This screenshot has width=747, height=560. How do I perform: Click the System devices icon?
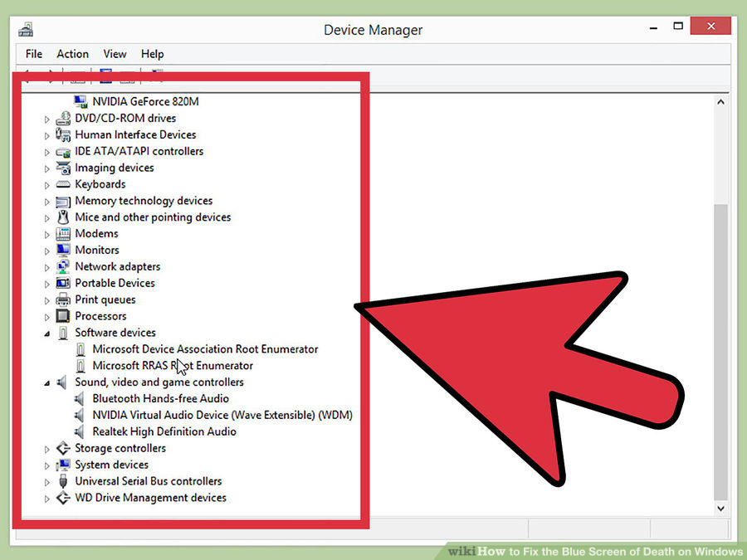pyautogui.click(x=63, y=465)
